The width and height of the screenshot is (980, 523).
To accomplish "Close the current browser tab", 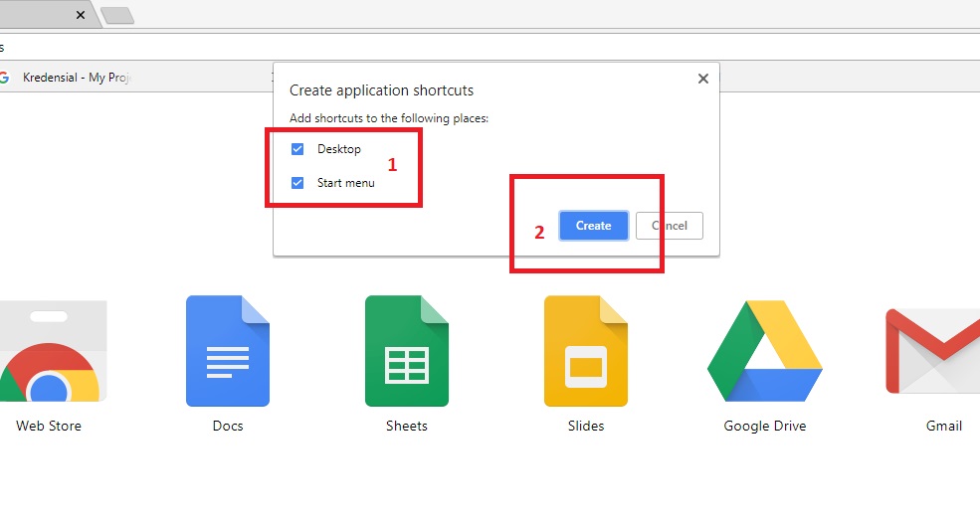I will click(80, 15).
